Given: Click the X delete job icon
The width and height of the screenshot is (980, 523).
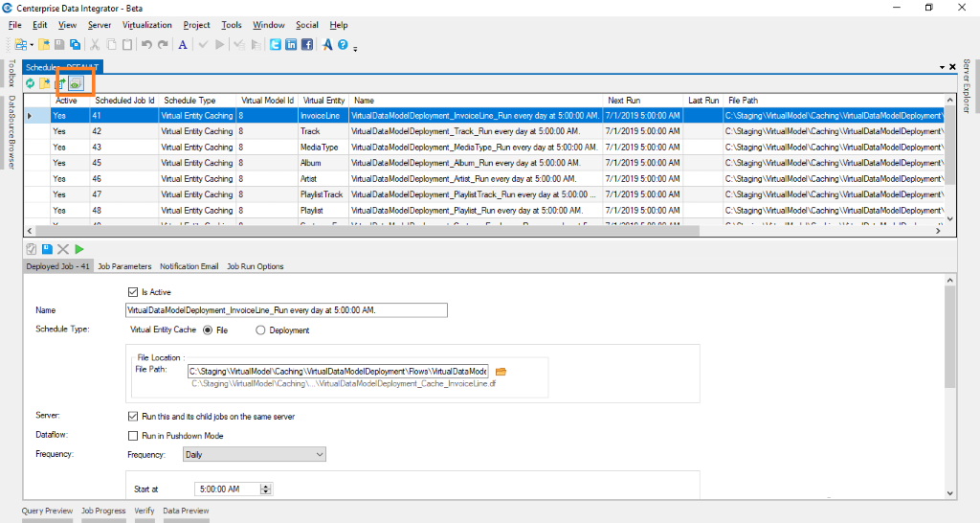Looking at the screenshot, I should click(63, 249).
